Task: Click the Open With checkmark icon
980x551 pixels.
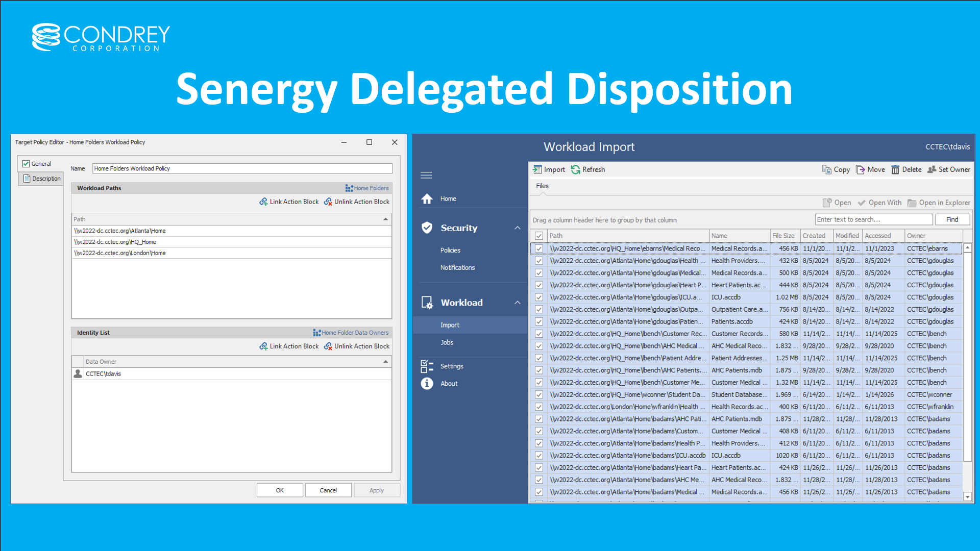Action: 862,203
